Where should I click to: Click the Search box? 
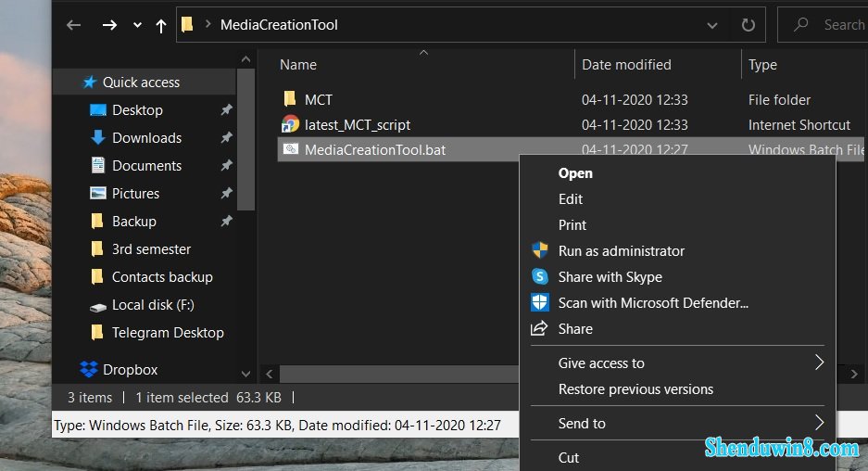[824, 24]
